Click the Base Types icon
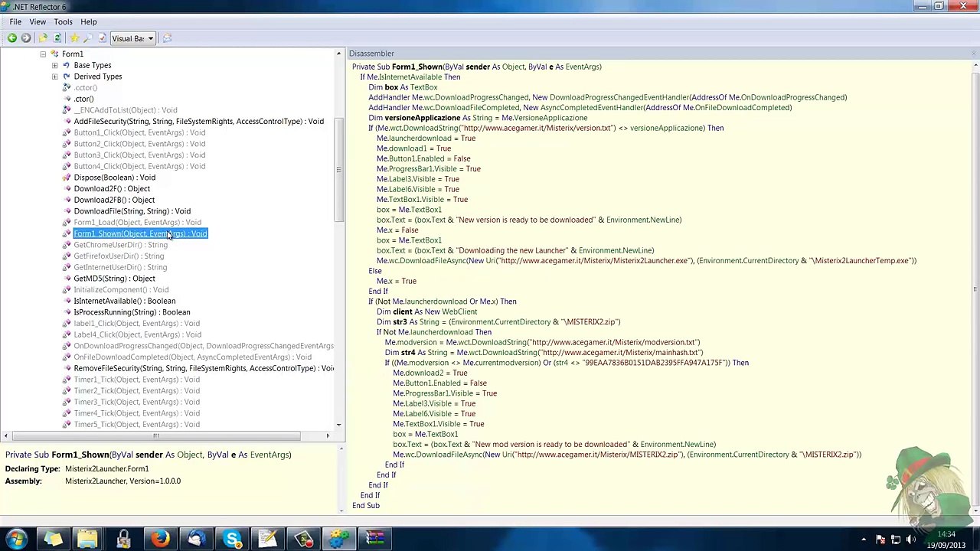The height and width of the screenshot is (551, 980). pos(66,66)
